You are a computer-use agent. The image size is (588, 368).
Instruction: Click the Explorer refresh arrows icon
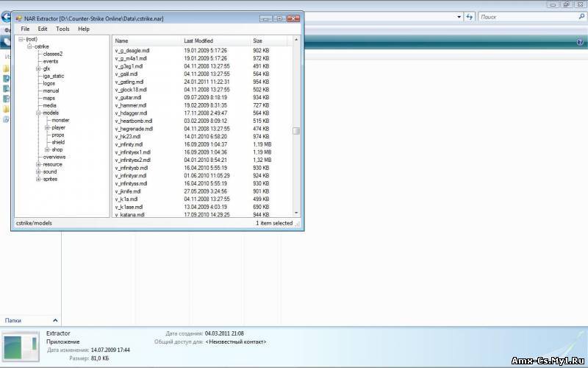[469, 15]
